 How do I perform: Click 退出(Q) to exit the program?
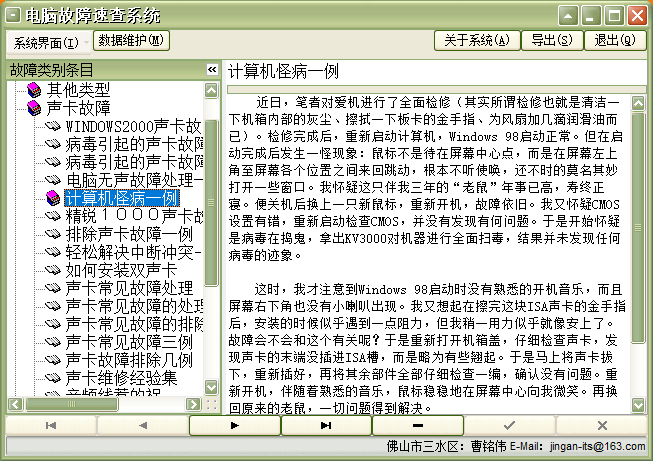(x=615, y=40)
